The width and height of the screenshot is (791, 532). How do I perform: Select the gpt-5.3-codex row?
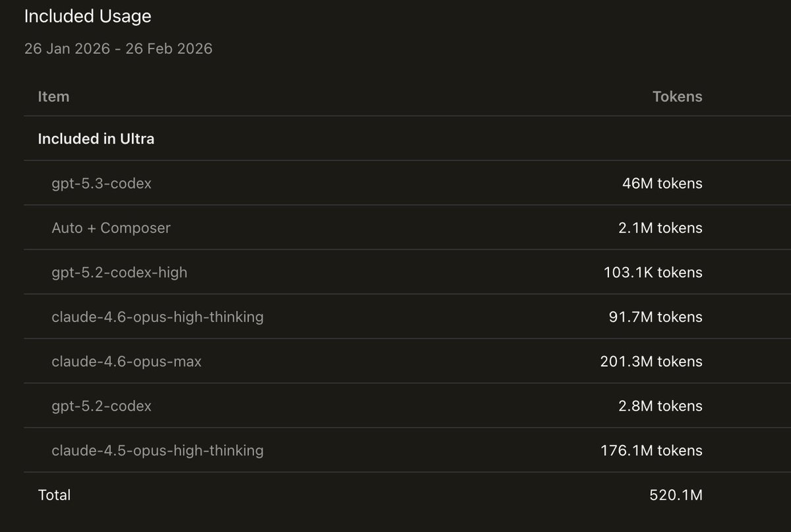pos(395,183)
